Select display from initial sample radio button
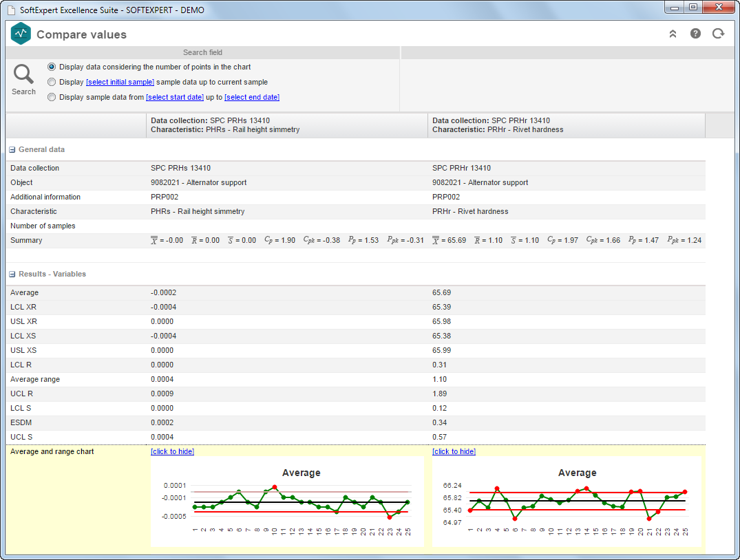Viewport: 740px width, 560px height. click(52, 82)
